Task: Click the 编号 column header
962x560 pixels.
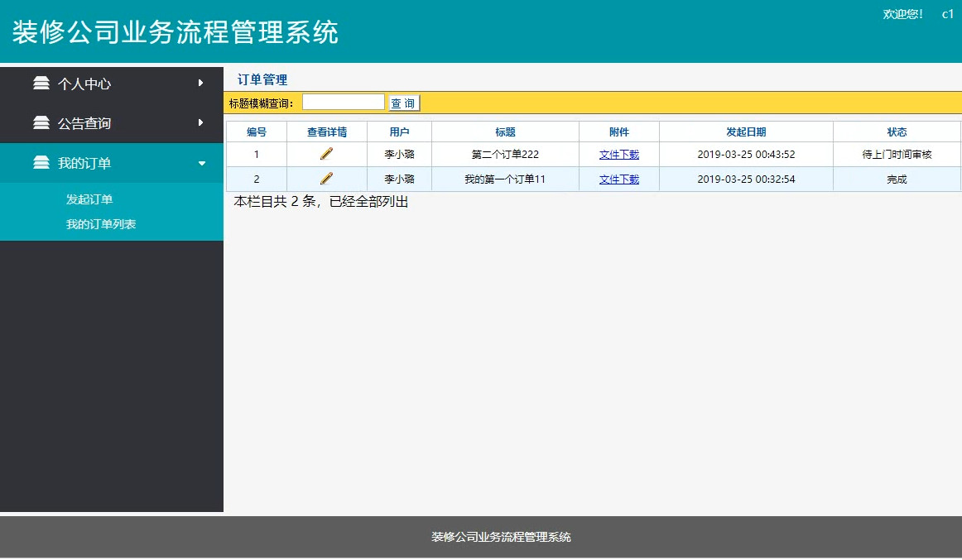Action: tap(257, 132)
